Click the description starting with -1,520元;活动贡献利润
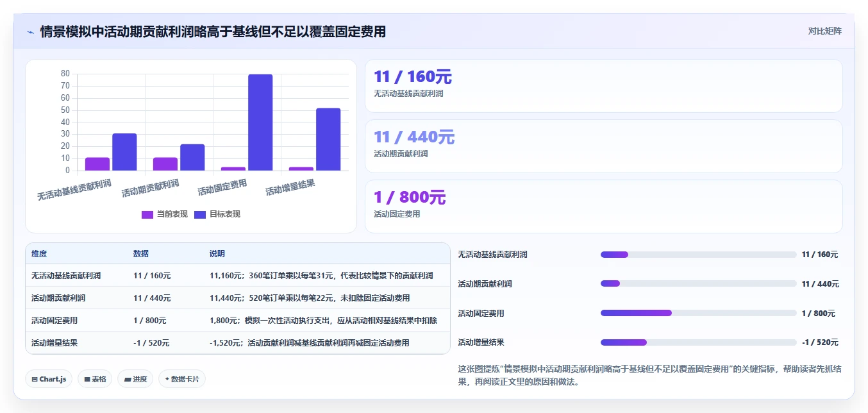Screen dimensions: 868x413 pos(310,343)
